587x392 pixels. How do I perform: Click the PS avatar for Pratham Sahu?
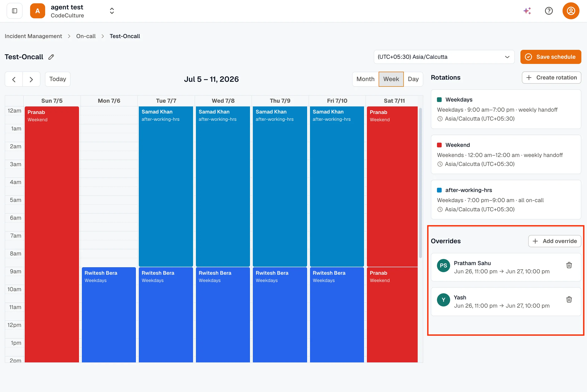click(444, 266)
